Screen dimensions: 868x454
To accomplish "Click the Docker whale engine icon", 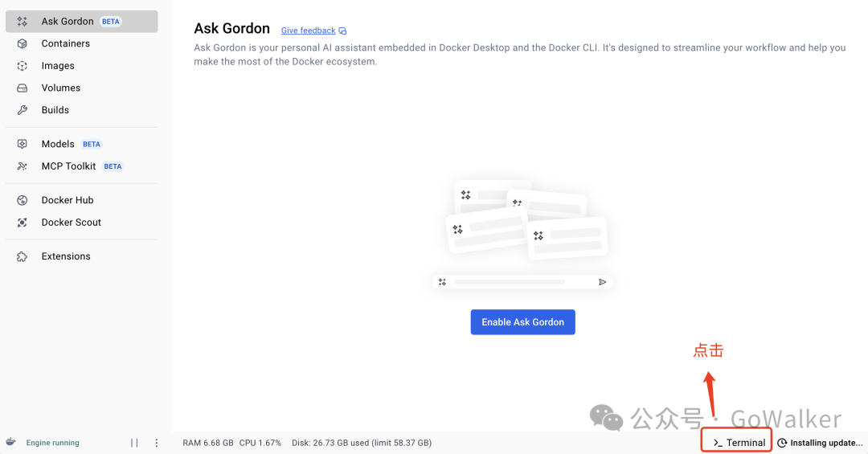I will point(10,442).
